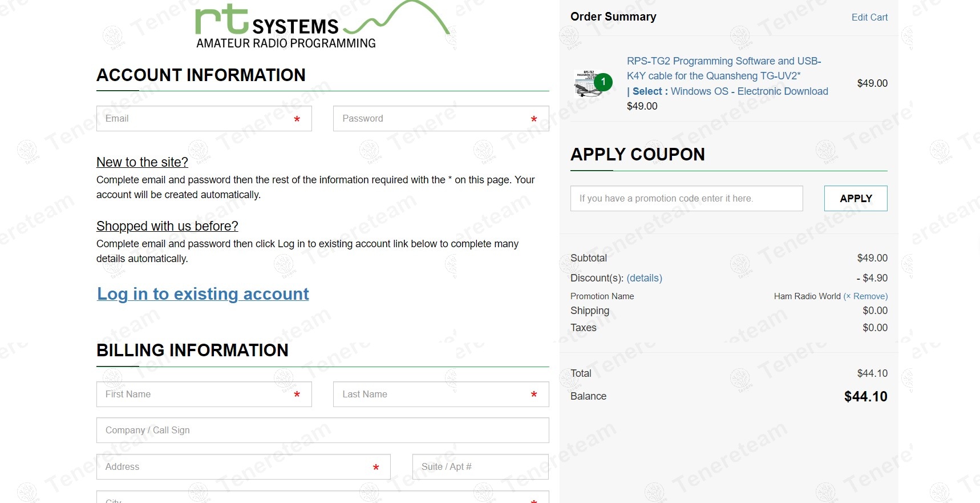
Task: Open the RPS-TG2 Programming Software product link
Action: [723, 69]
